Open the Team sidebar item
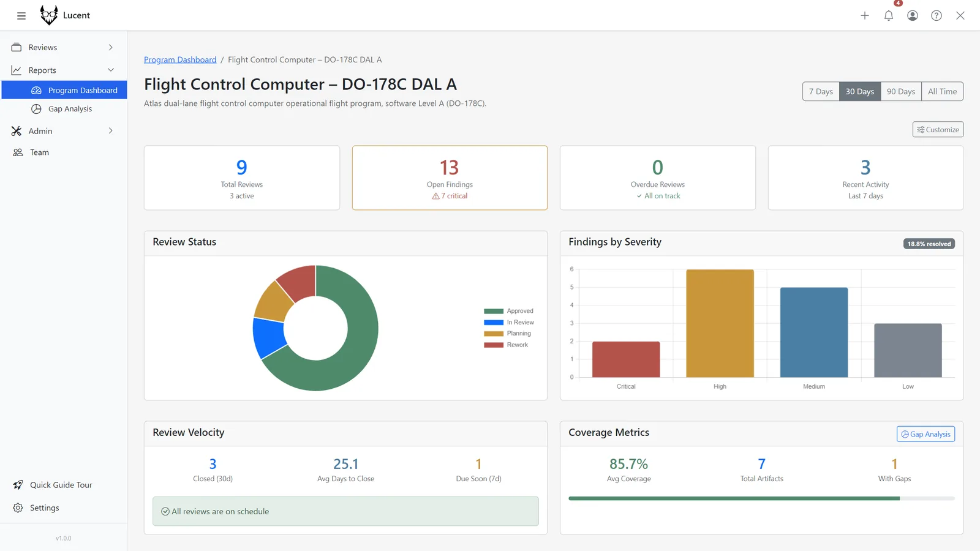Viewport: 980px width, 551px height. (64, 152)
